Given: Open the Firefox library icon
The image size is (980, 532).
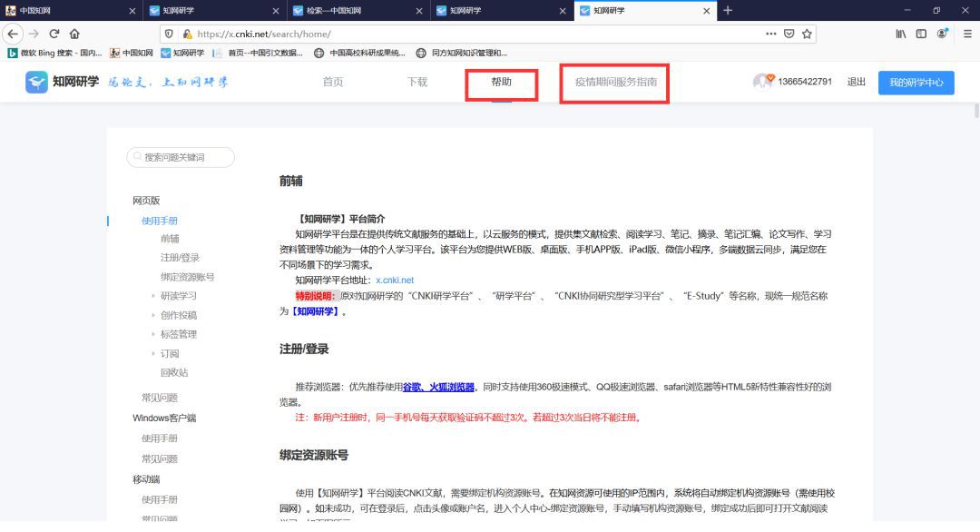Looking at the screenshot, I should pyautogui.click(x=901, y=34).
